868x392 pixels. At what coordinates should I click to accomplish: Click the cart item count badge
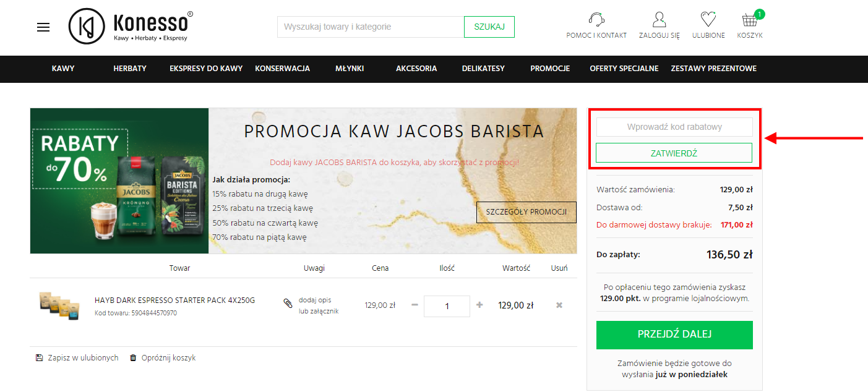click(x=760, y=14)
